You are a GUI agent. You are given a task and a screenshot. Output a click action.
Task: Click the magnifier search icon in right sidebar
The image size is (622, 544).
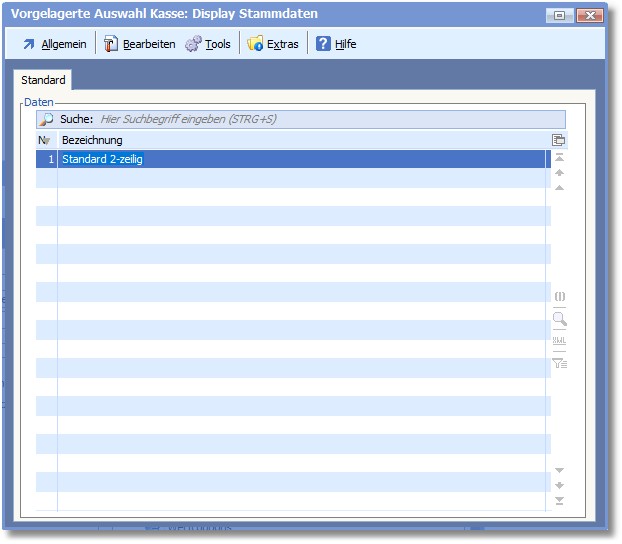[x=559, y=319]
